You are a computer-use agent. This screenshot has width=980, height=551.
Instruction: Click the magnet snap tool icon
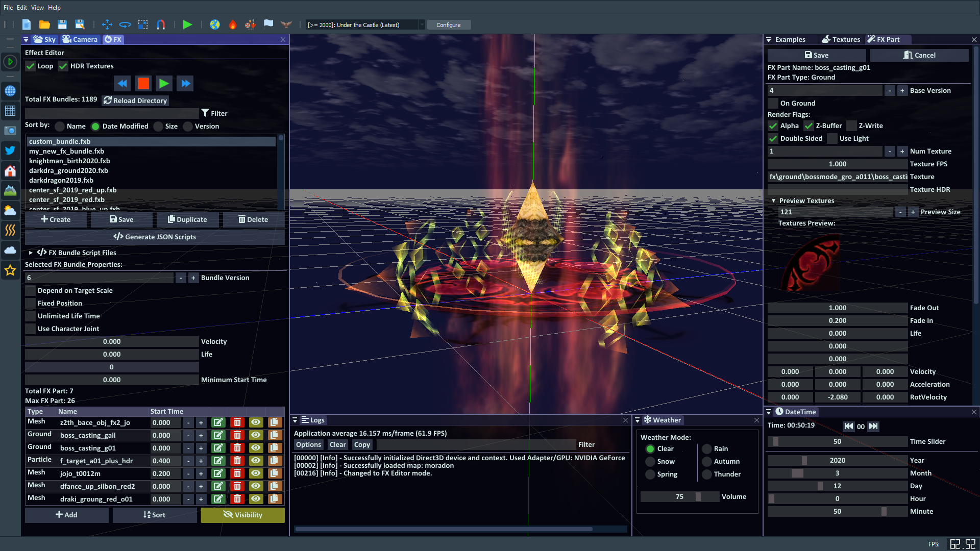pyautogui.click(x=161, y=24)
